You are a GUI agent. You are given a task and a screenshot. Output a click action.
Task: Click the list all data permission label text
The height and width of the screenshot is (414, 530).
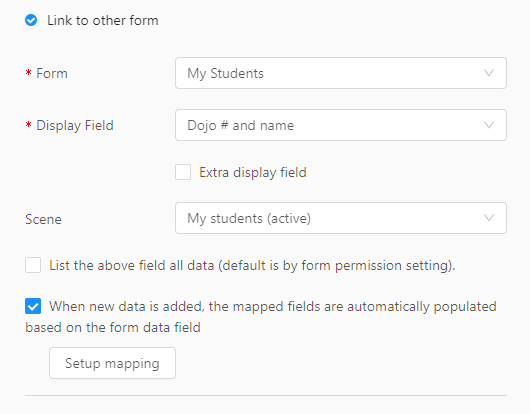point(252,266)
